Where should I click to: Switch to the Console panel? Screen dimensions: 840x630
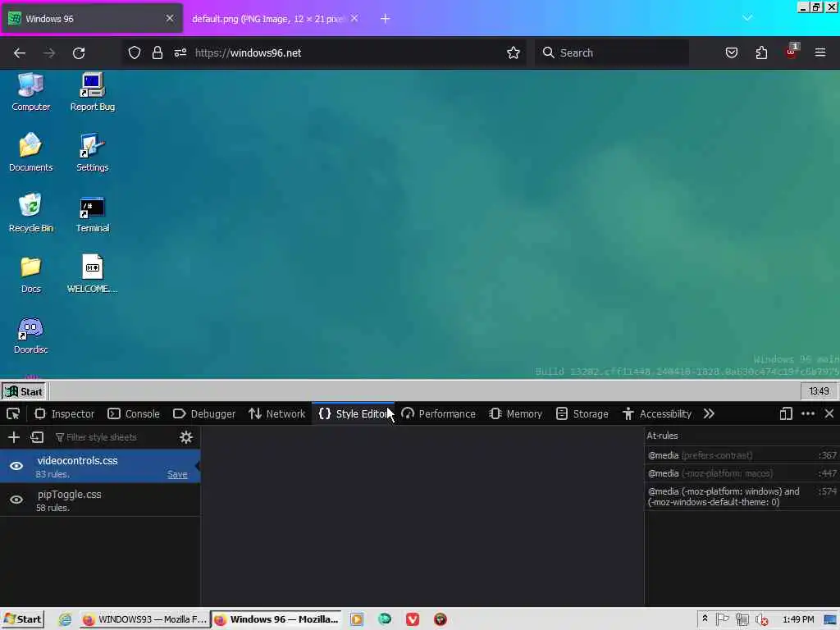coord(134,414)
